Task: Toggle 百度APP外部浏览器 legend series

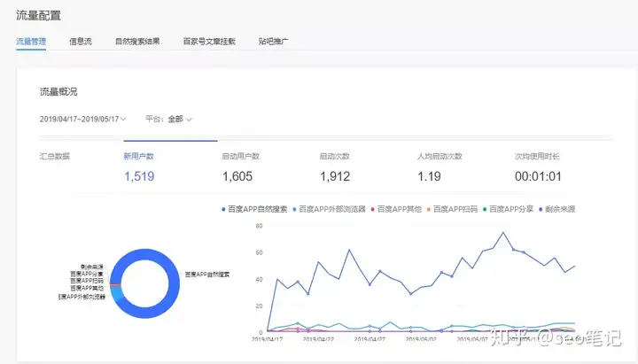Action: tap(329, 209)
